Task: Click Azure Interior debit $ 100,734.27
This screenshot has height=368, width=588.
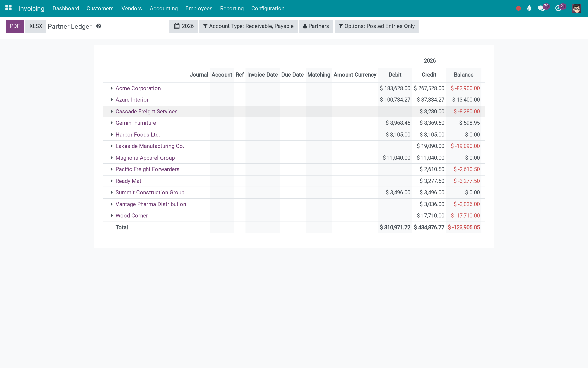Action: (395, 100)
